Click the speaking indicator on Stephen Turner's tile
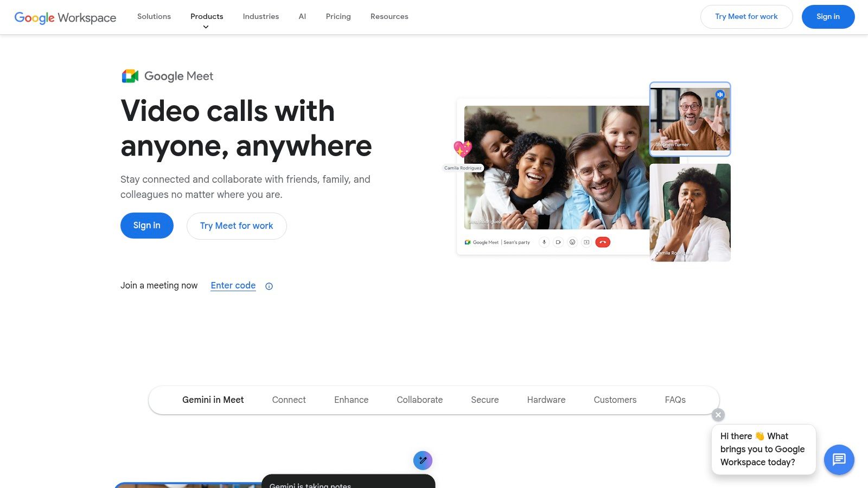Viewport: 868px width, 488px height. click(720, 94)
